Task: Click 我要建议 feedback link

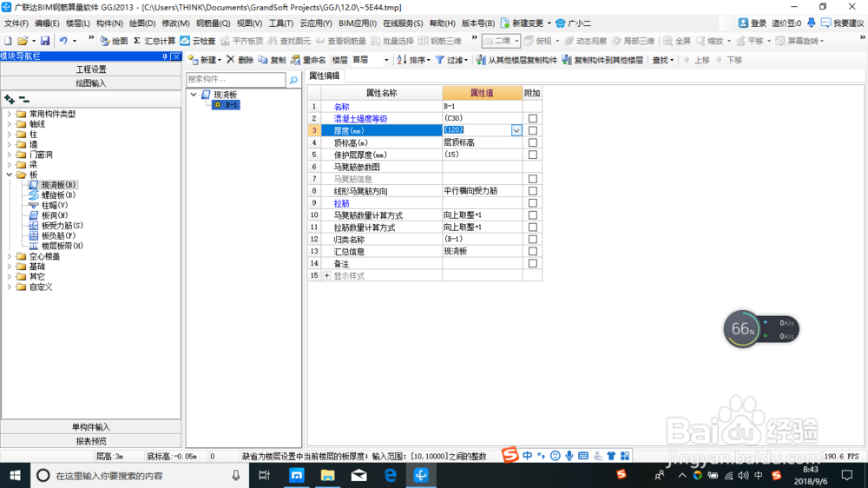Action: 843,23
